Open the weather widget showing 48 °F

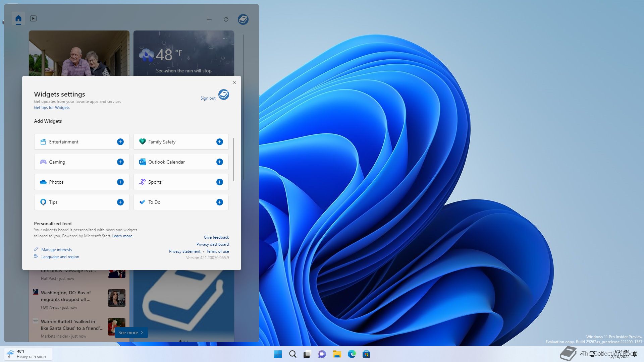pos(183,53)
